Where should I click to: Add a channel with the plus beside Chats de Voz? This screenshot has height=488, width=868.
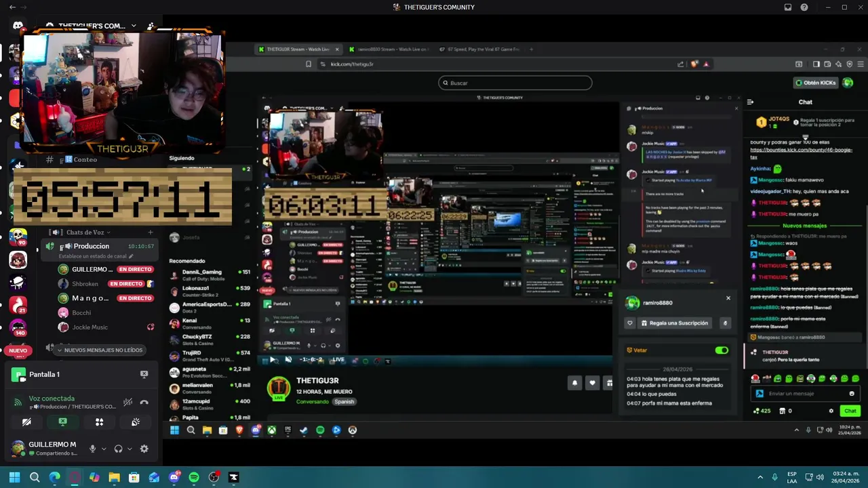pyautogui.click(x=151, y=232)
